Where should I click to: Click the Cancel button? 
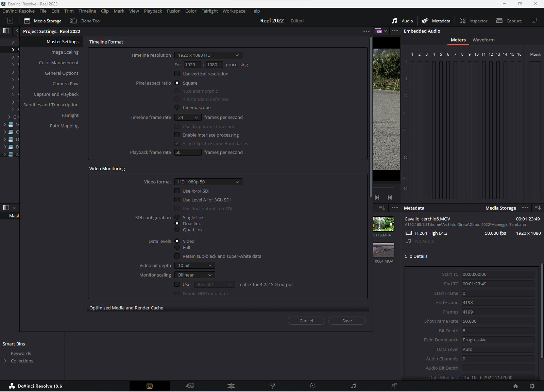coord(306,321)
